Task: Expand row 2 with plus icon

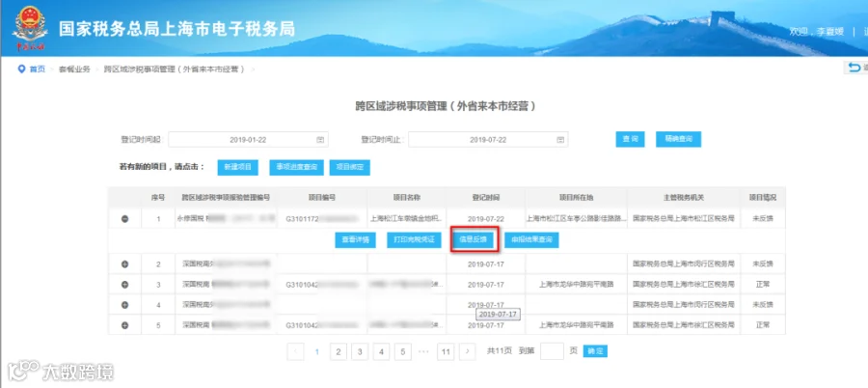Action: [124, 263]
